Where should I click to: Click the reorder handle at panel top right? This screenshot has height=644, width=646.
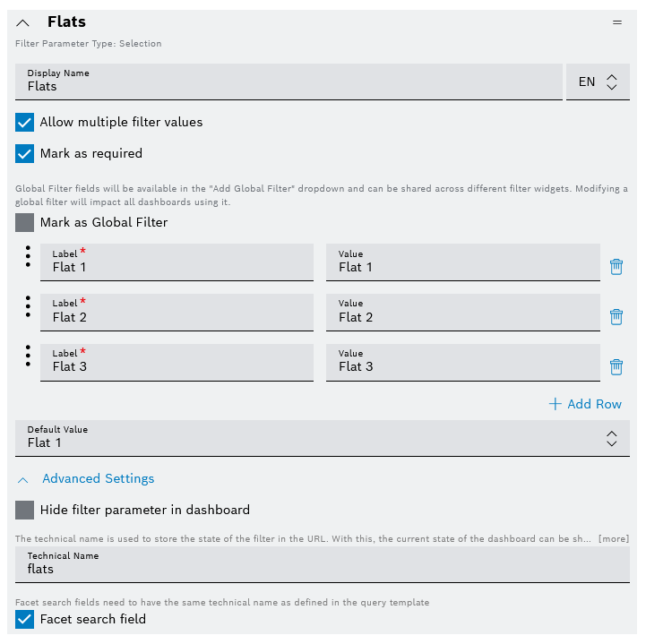point(617,22)
